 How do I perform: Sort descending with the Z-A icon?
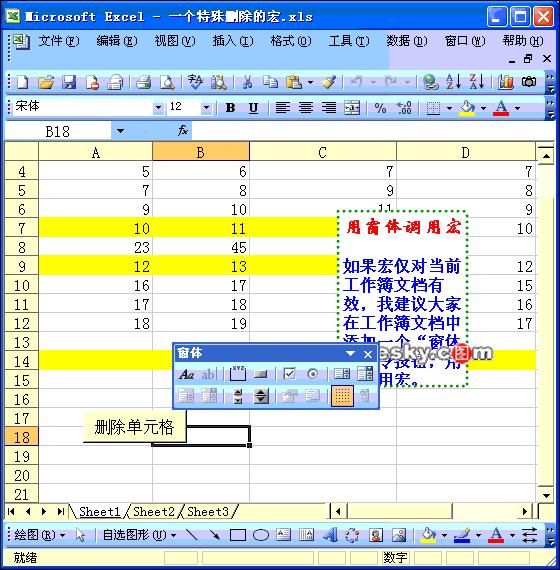(477, 82)
